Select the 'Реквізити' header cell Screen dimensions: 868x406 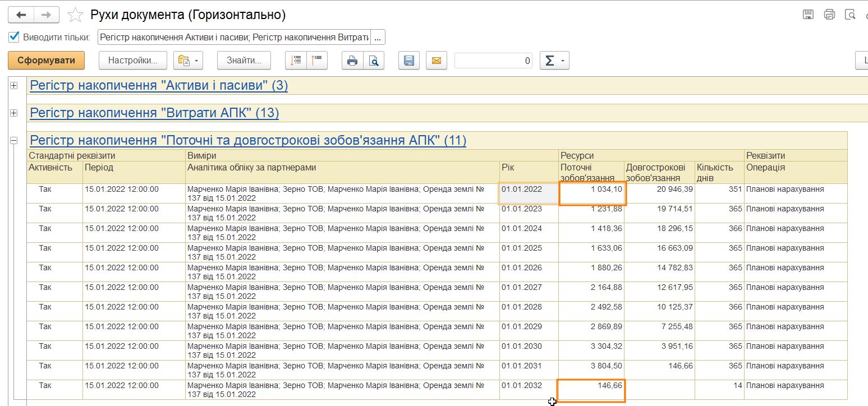(x=796, y=155)
